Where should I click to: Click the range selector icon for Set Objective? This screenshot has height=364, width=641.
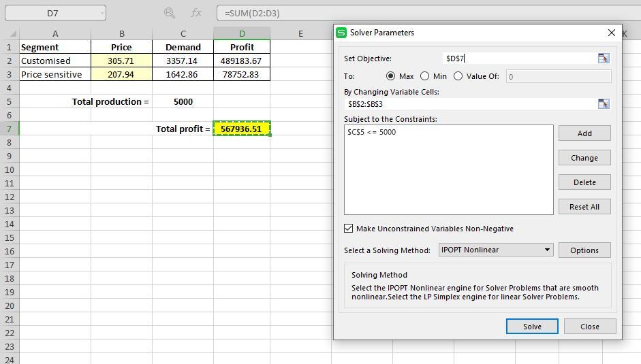point(604,59)
